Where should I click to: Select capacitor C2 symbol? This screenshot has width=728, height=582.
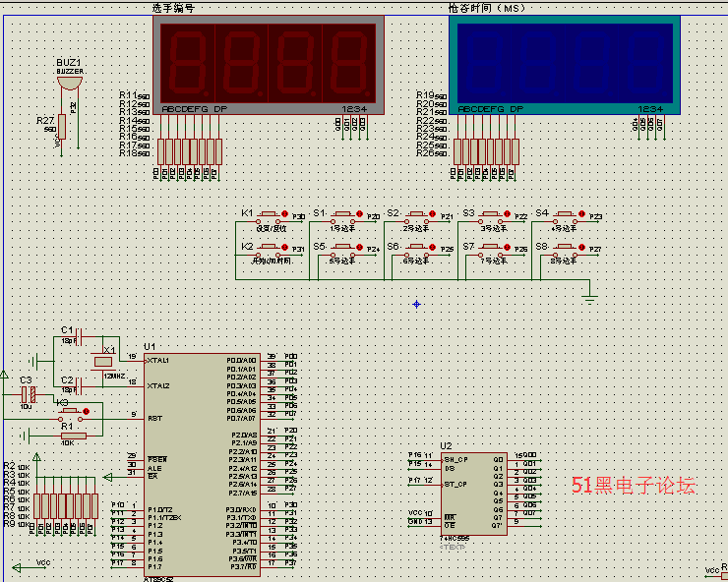coord(79,386)
